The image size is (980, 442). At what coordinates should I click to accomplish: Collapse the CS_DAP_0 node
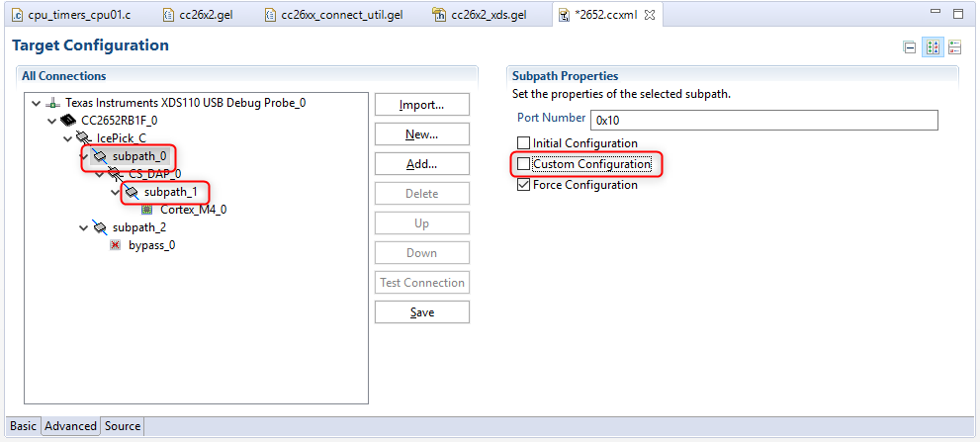[x=100, y=174]
